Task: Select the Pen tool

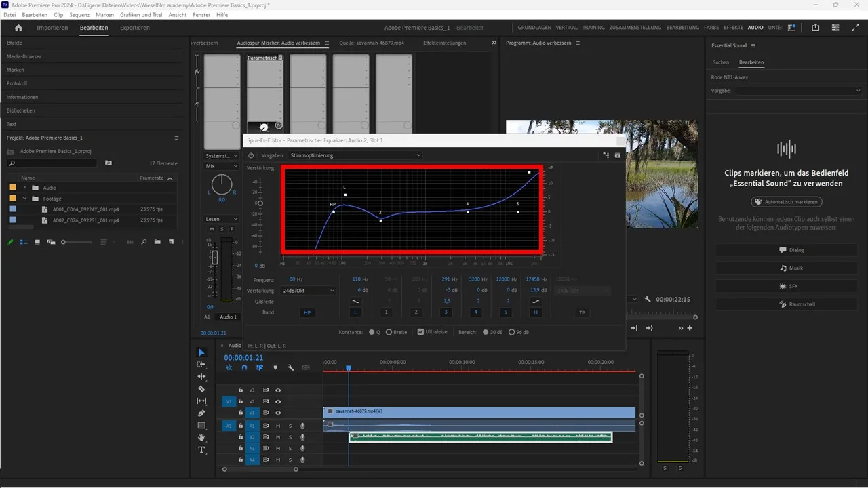Action: [x=201, y=413]
